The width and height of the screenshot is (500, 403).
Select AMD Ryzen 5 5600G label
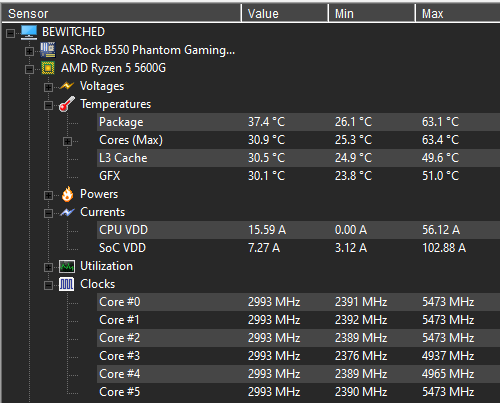113,68
